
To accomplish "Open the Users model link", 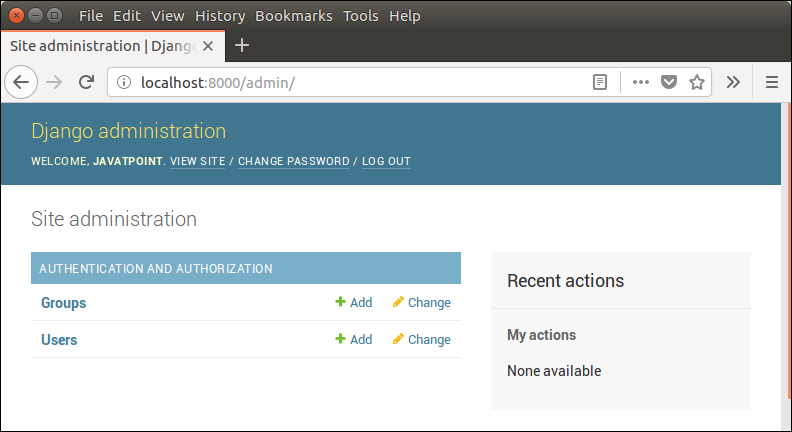I will pyautogui.click(x=59, y=340).
